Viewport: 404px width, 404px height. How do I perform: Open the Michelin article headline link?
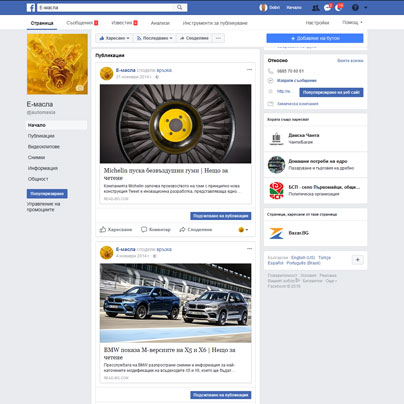click(166, 174)
